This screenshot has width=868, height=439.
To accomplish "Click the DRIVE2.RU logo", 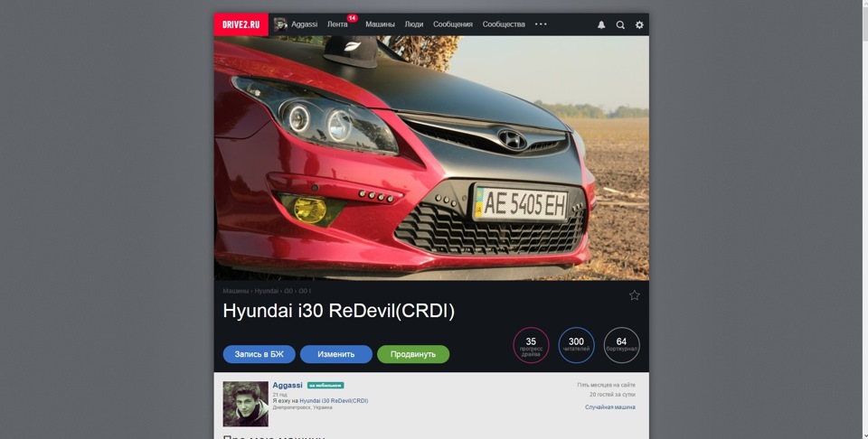I will coord(241,24).
